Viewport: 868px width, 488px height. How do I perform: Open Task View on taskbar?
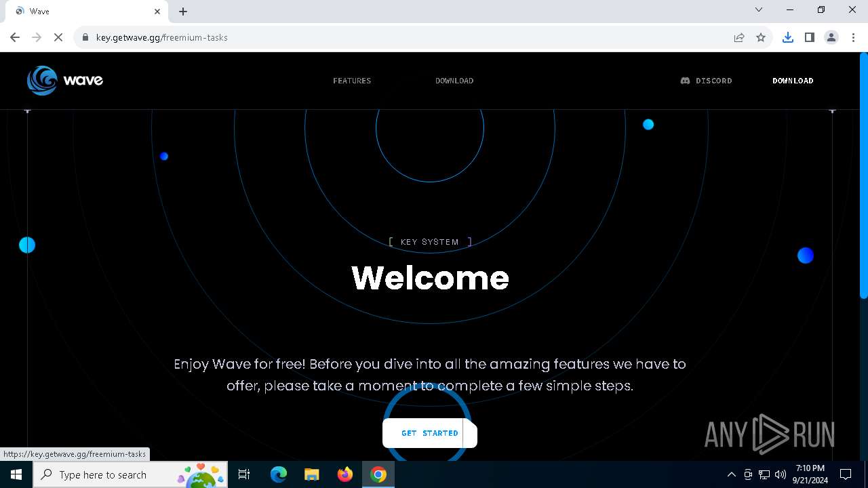[x=245, y=474]
